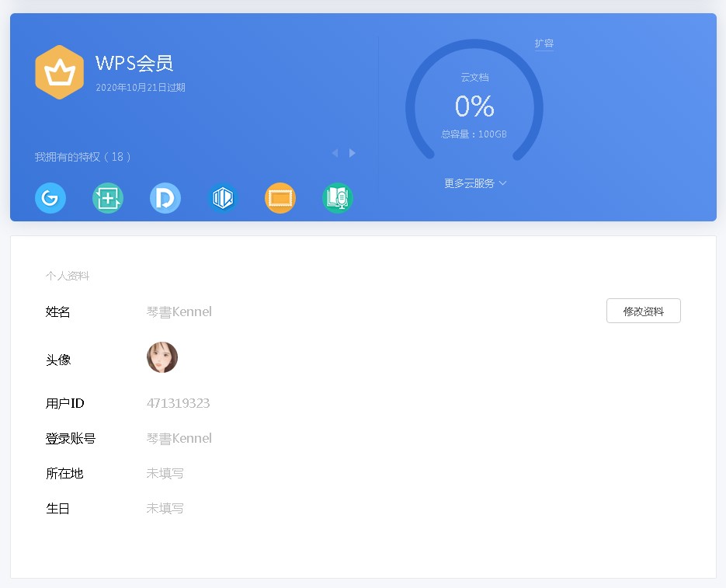This screenshot has width=726, height=588.
Task: Expand the 更多云服务 dropdown
Action: [x=475, y=183]
